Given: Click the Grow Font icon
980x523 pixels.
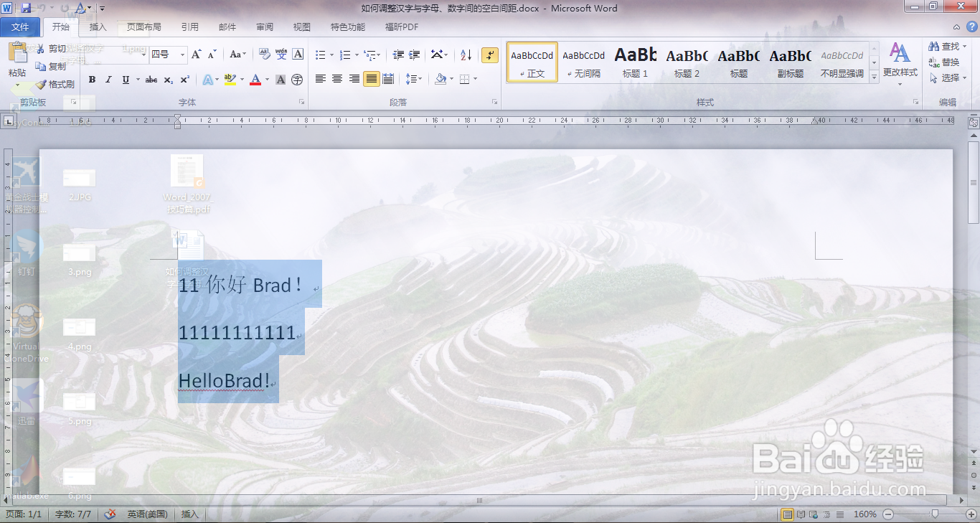Looking at the screenshot, I should [197, 55].
